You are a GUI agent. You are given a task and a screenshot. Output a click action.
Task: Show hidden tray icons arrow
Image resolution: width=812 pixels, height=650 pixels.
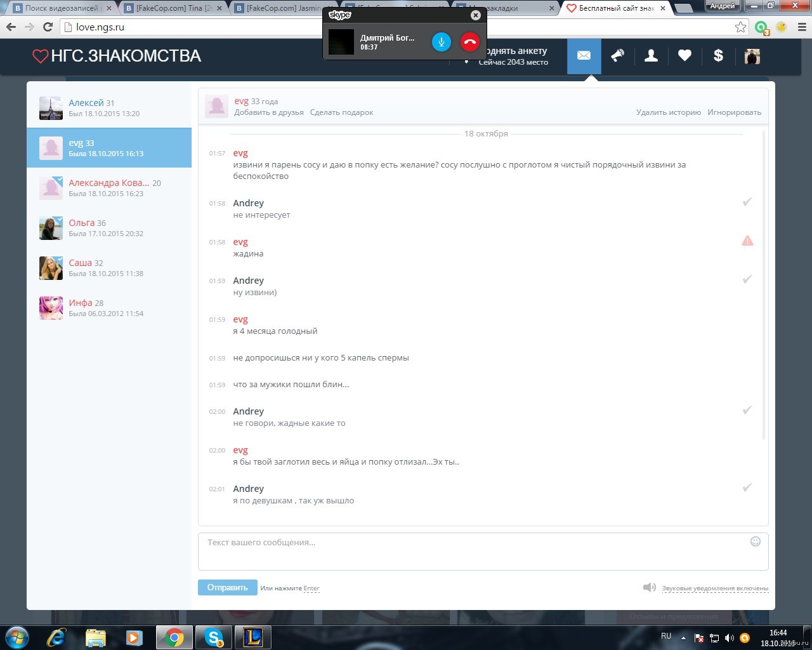pos(683,638)
